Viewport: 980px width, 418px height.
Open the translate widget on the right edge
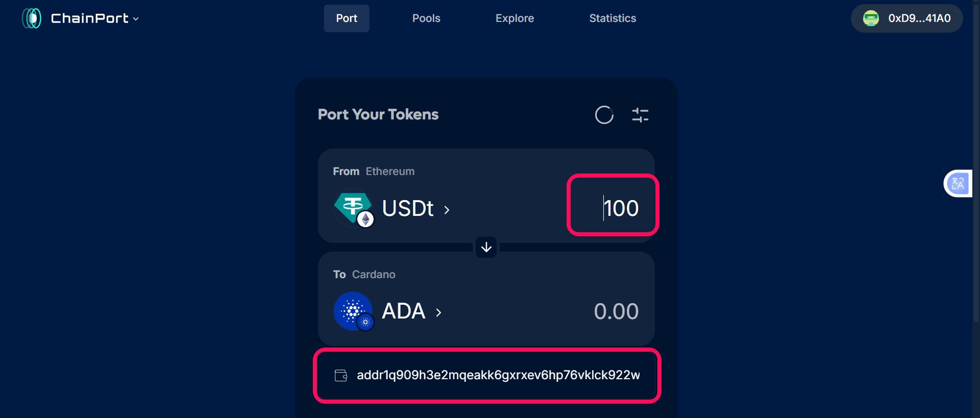[x=959, y=183]
